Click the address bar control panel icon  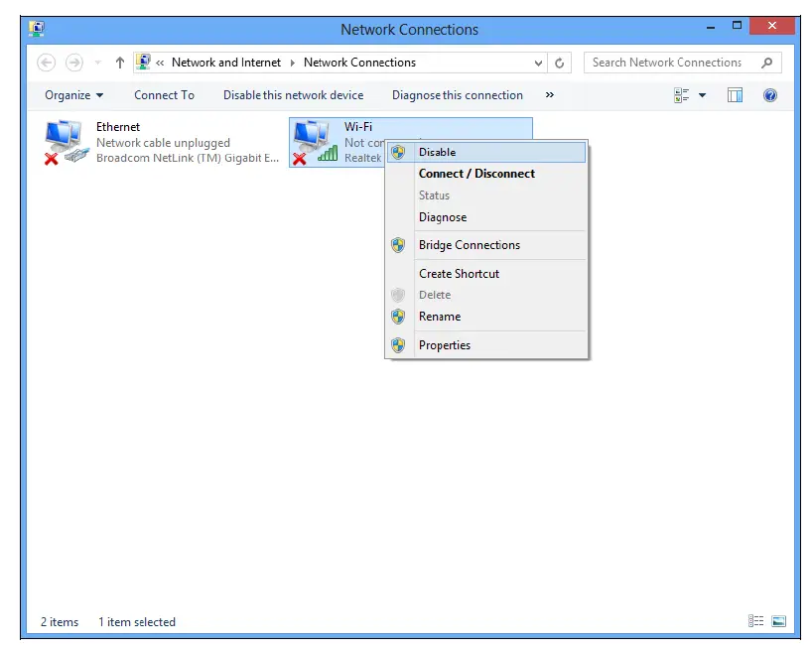(143, 63)
